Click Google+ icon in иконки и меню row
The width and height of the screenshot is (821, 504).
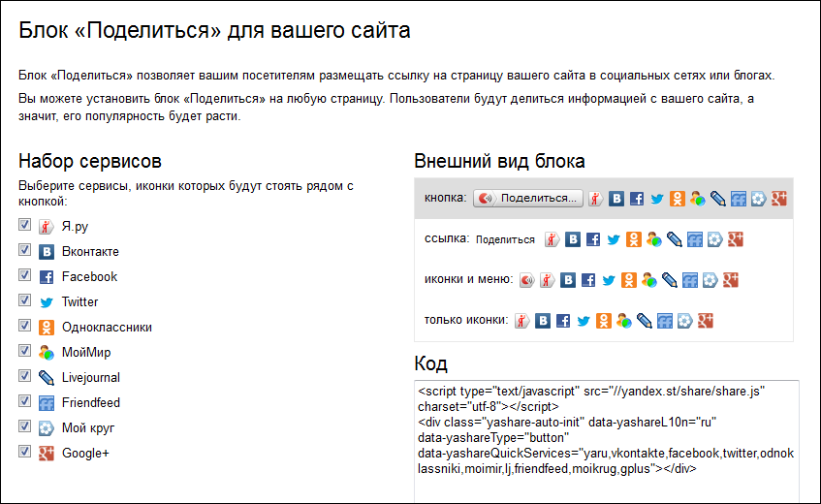point(731,280)
